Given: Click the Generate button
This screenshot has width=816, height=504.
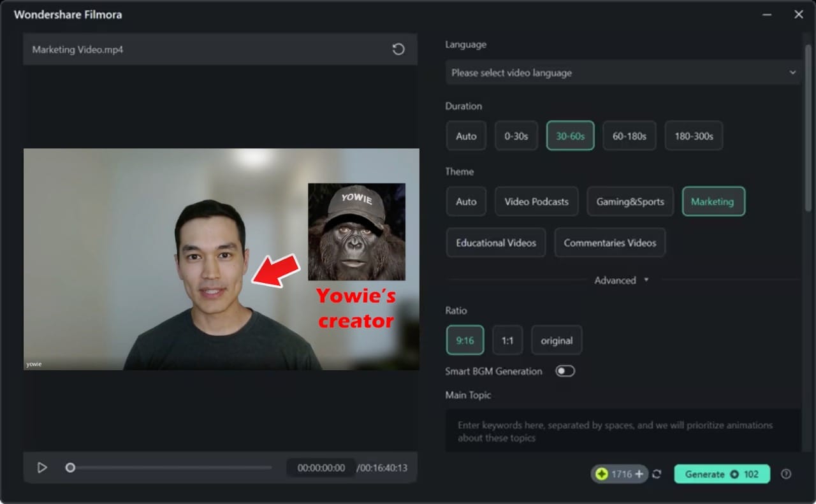Looking at the screenshot, I should point(722,474).
